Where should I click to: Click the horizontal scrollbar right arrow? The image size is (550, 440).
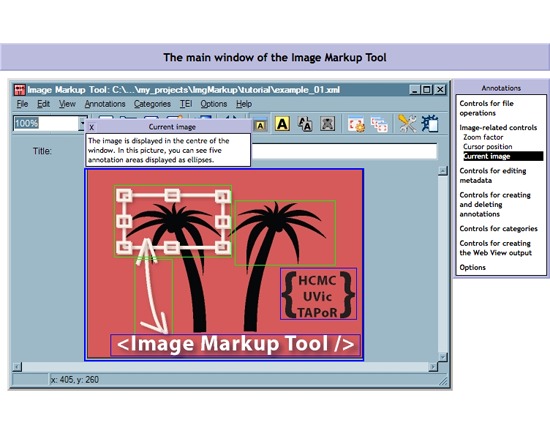click(x=433, y=367)
